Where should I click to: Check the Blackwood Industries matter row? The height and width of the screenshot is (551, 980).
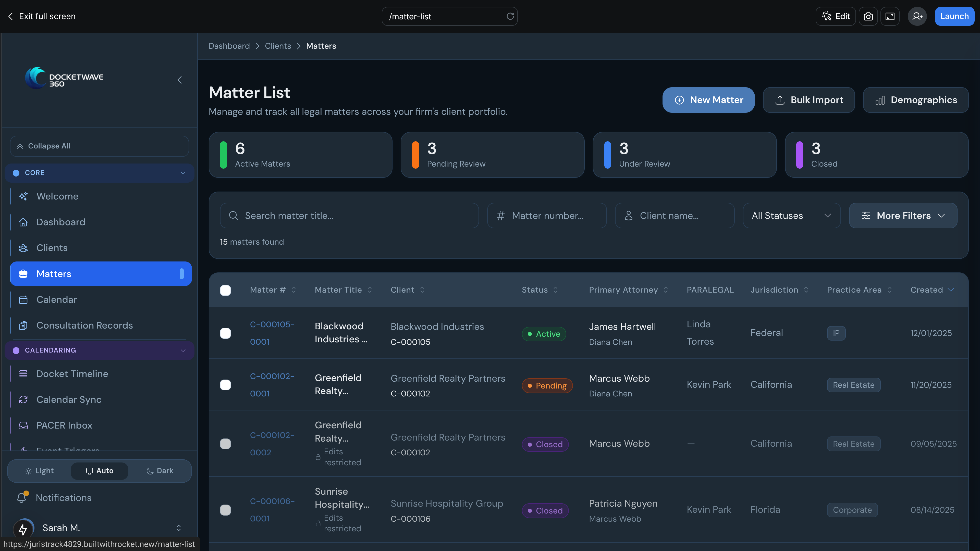[225, 333]
